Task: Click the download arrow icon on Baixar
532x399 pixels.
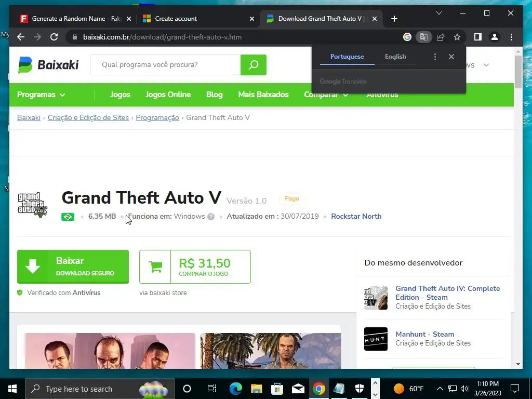Action: coord(33,267)
